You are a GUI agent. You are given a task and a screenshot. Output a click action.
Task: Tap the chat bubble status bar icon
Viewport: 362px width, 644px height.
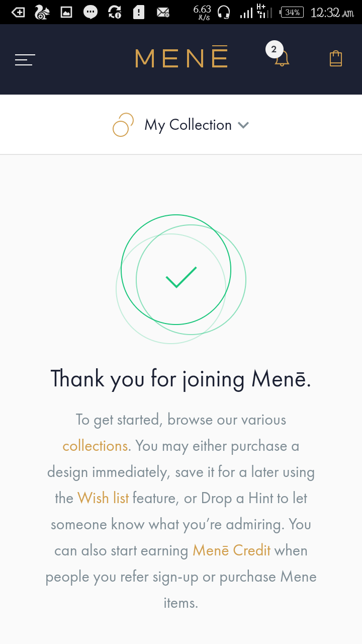90,12
